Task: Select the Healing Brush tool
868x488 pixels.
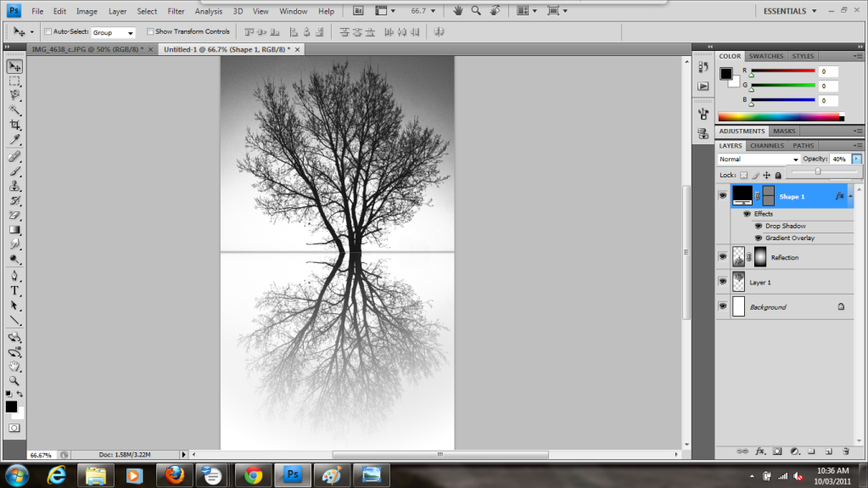Action: coord(14,157)
